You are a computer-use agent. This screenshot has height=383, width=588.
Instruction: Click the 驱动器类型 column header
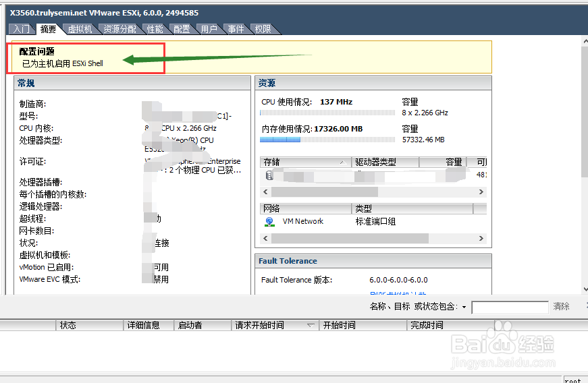[x=385, y=162]
